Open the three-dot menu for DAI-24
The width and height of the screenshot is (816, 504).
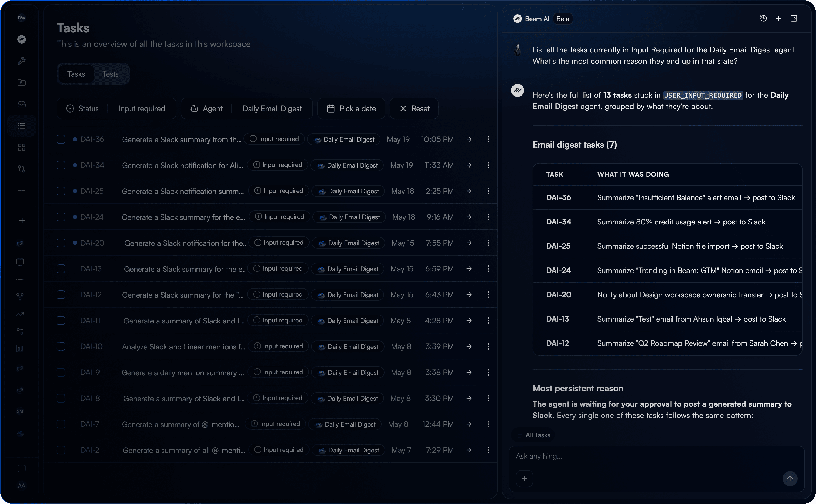(488, 217)
